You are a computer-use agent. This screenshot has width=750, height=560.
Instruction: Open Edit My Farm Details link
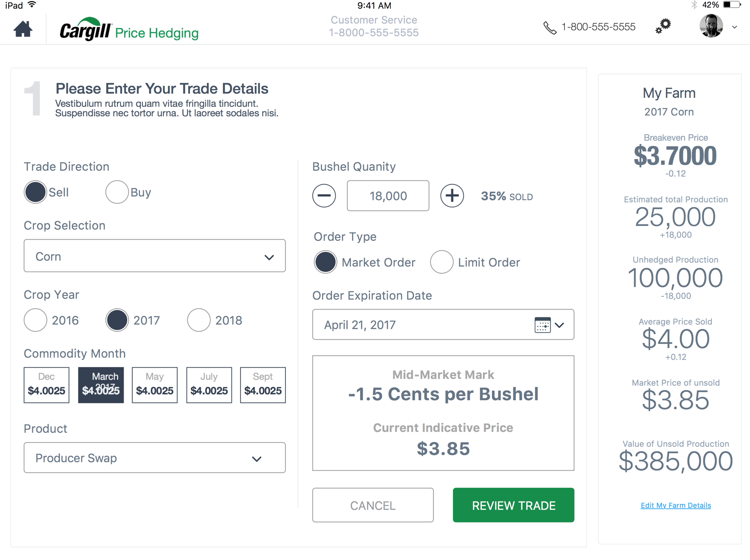click(675, 505)
